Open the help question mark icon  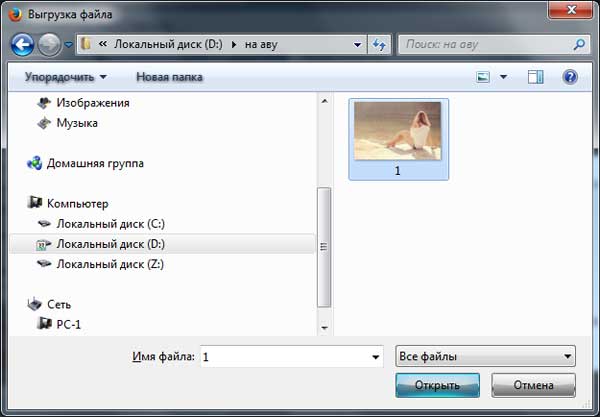tap(570, 77)
